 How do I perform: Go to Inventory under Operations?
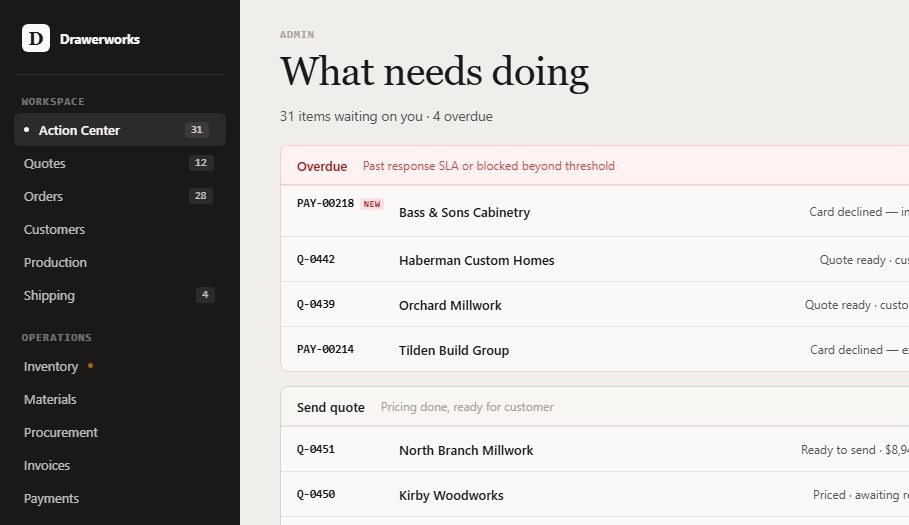pos(120,366)
